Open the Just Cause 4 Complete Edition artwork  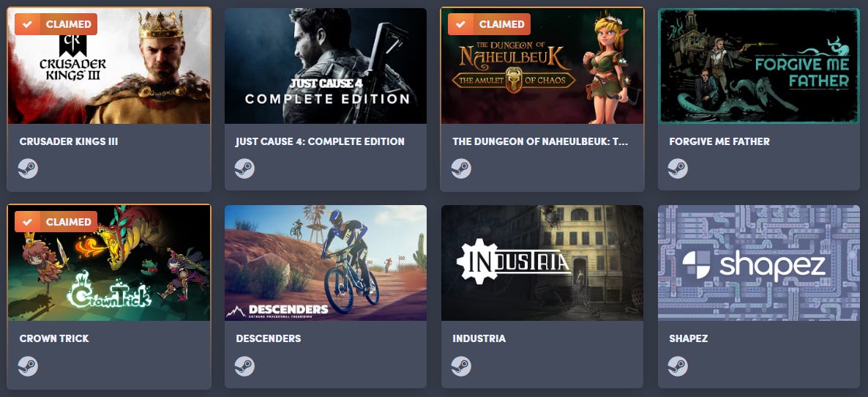[326, 66]
